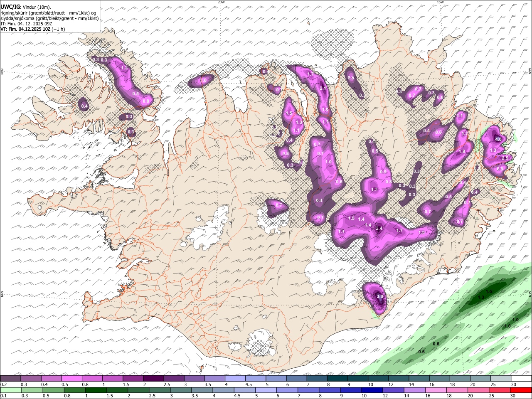The image size is (532, 399).
Task: Click the '3.8' snowfall value on south coast
Action: pyautogui.click(x=379, y=296)
